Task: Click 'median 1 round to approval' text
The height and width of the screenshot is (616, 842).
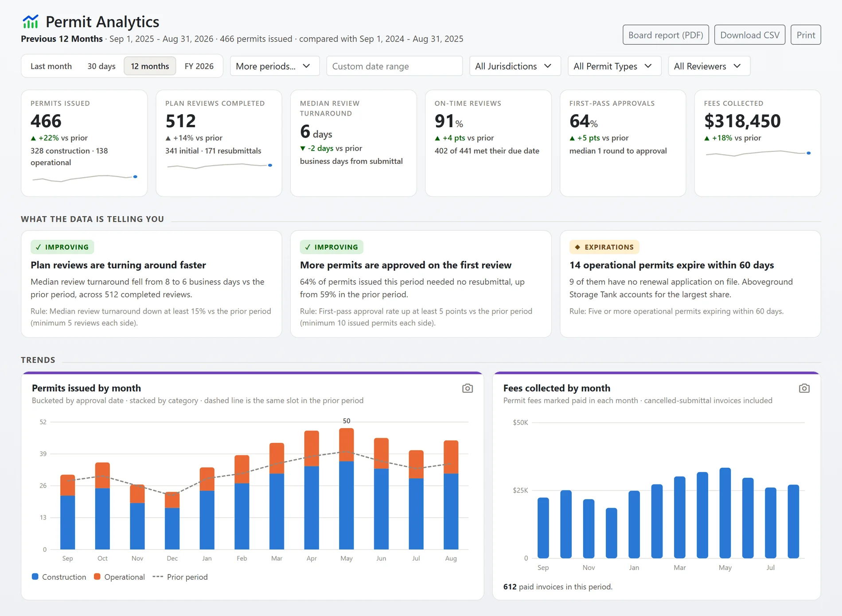Action: tap(618, 151)
